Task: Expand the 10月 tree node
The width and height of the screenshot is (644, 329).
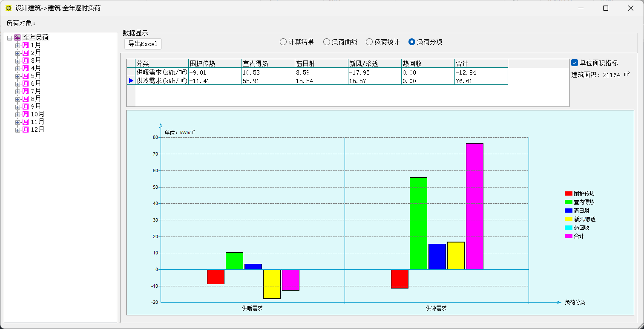Action: (17, 115)
